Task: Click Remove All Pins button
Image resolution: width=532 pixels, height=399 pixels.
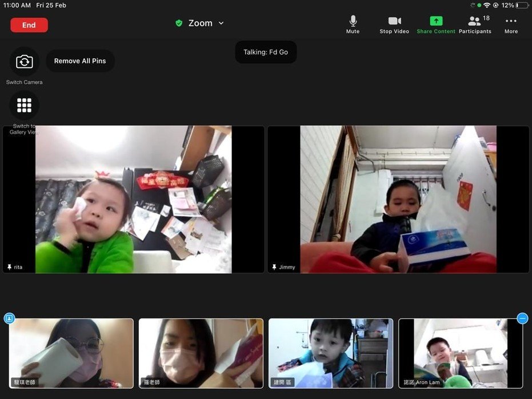Action: (x=80, y=61)
